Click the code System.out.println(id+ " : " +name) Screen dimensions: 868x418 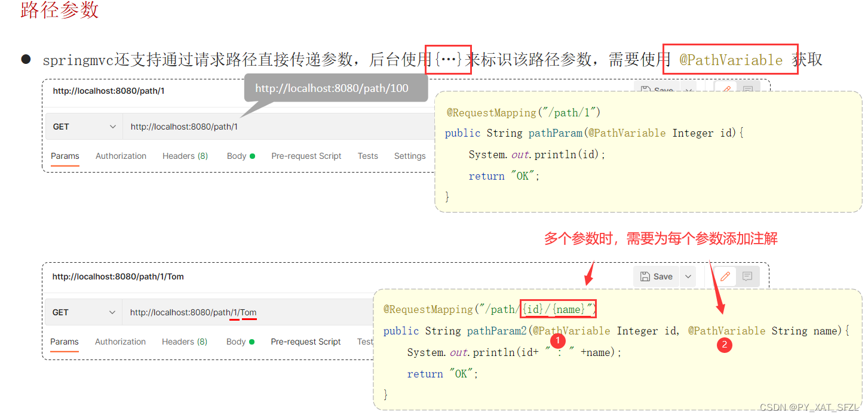click(x=514, y=352)
